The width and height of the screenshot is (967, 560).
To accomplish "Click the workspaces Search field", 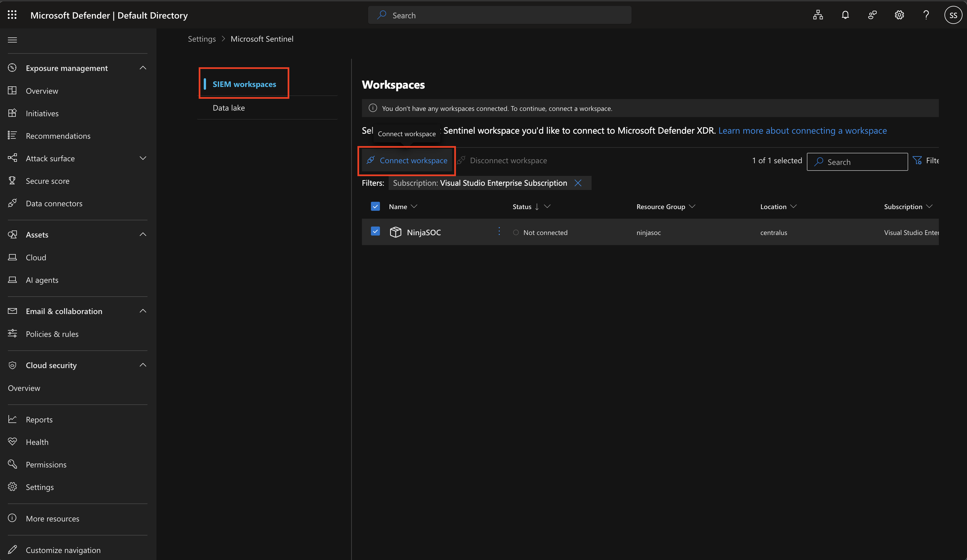I will (x=857, y=162).
